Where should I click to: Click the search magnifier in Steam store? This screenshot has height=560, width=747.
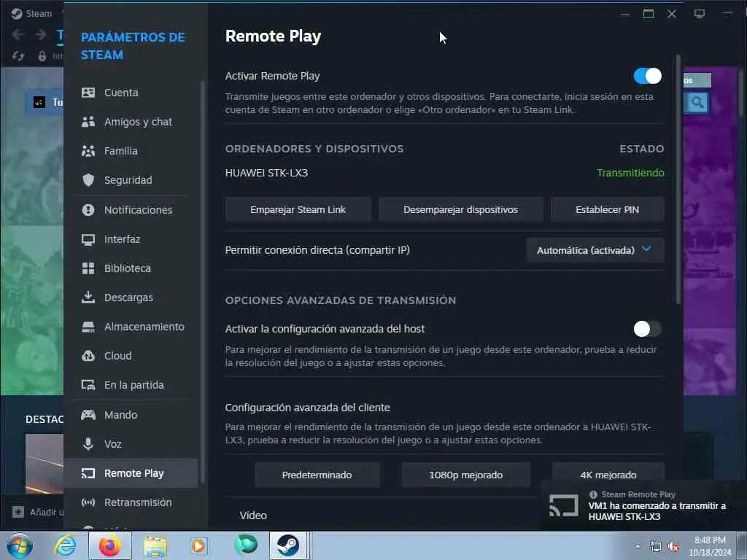(x=697, y=102)
